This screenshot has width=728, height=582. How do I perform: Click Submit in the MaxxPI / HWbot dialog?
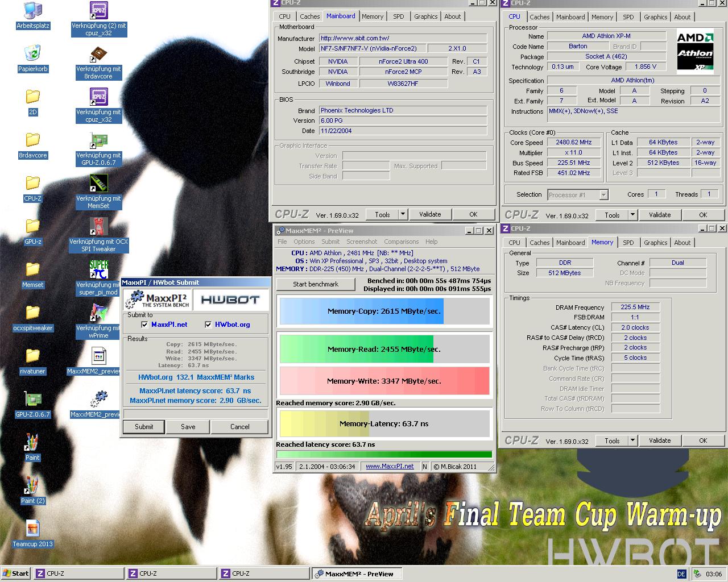[144, 427]
